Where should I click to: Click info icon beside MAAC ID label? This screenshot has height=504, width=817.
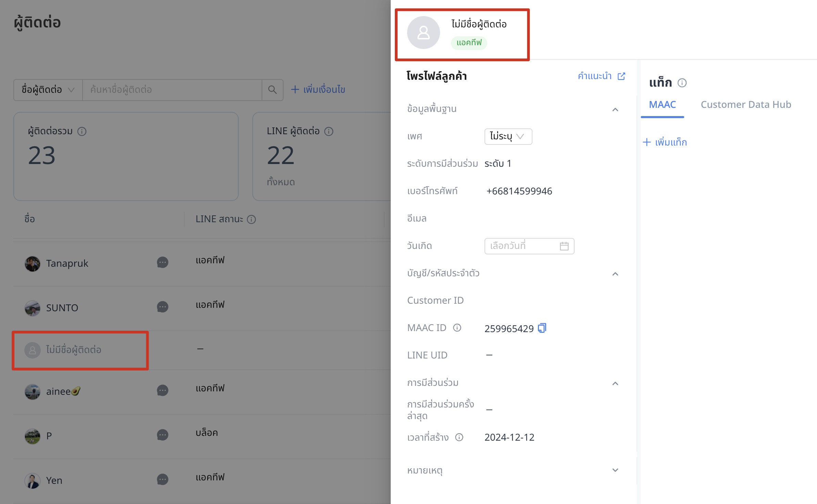(x=457, y=328)
